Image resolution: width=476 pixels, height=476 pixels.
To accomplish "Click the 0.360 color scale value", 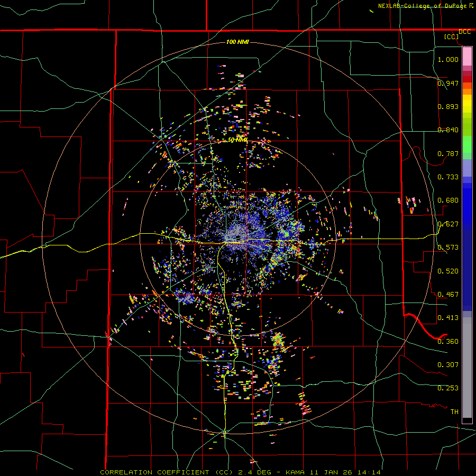I will click(448, 342).
